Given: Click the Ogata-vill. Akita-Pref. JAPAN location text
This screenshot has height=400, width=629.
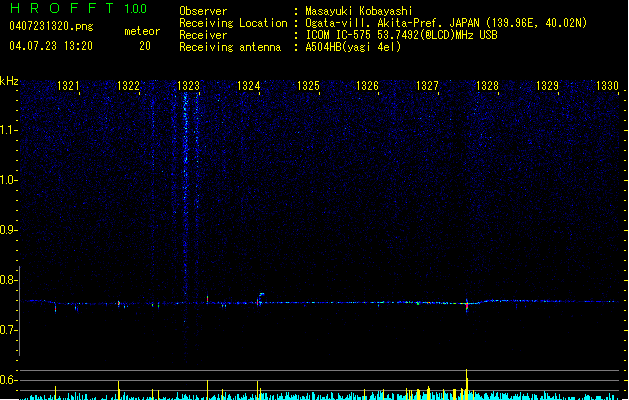Looking at the screenshot, I should click(x=446, y=23).
